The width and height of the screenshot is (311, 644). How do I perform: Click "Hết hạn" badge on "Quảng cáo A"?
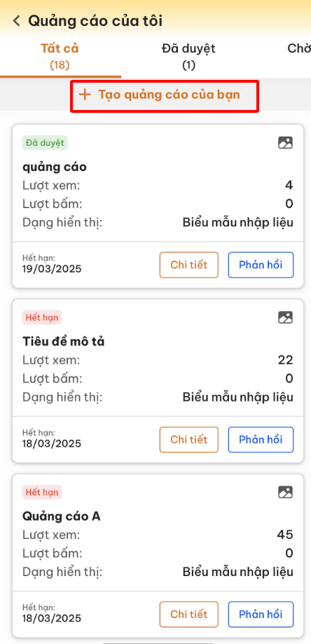coord(42,492)
